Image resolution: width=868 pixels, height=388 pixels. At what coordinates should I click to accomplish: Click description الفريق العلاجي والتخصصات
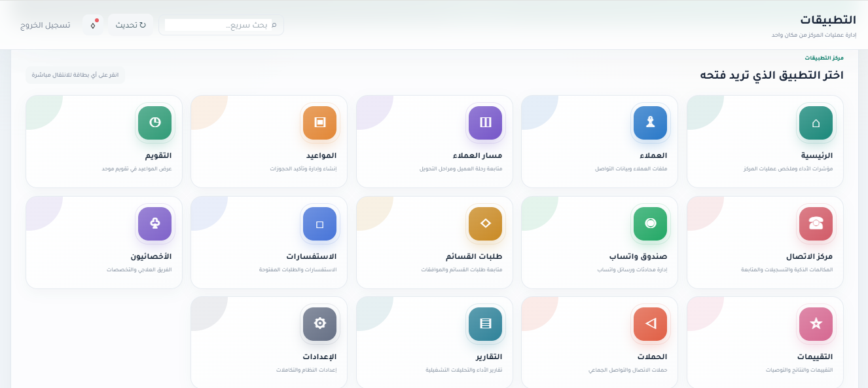pyautogui.click(x=139, y=269)
